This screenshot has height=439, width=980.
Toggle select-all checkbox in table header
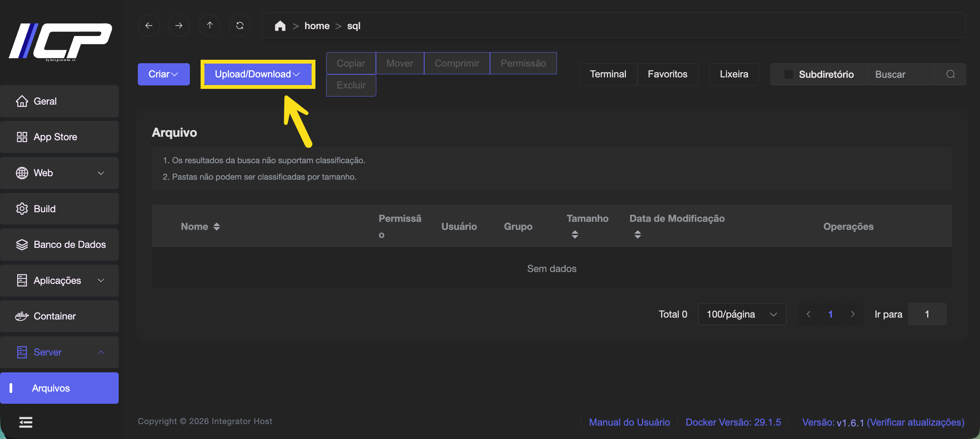pyautogui.click(x=165, y=226)
